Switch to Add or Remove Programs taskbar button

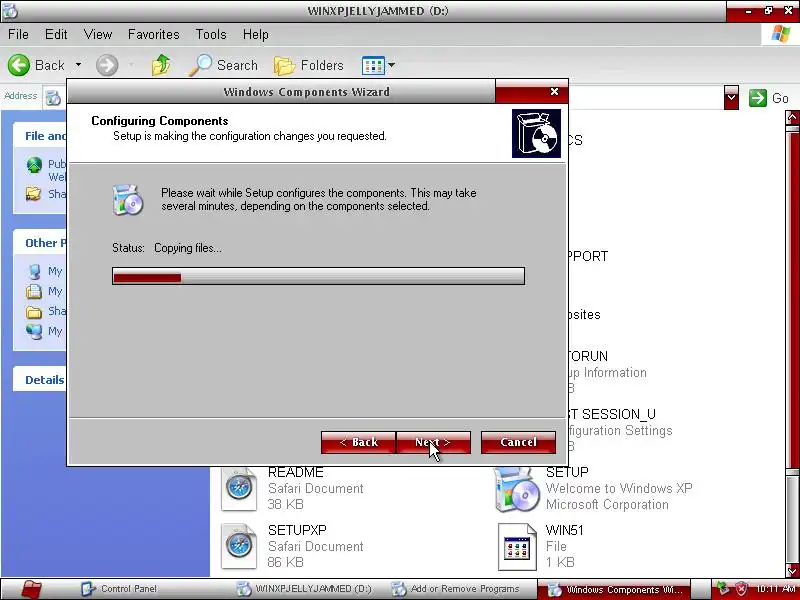coord(456,589)
